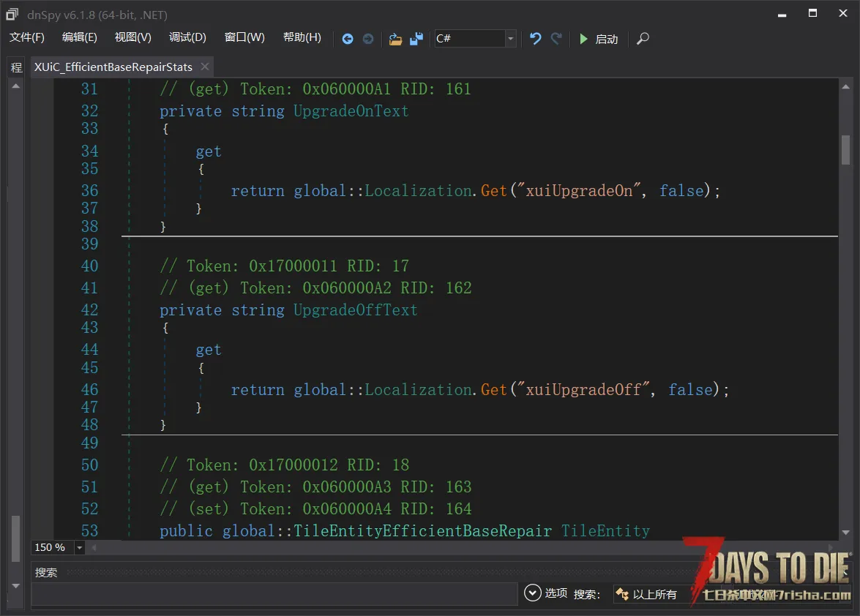Image resolution: width=860 pixels, height=616 pixels.
Task: Navigate backward with the blue back arrow
Action: tap(347, 38)
